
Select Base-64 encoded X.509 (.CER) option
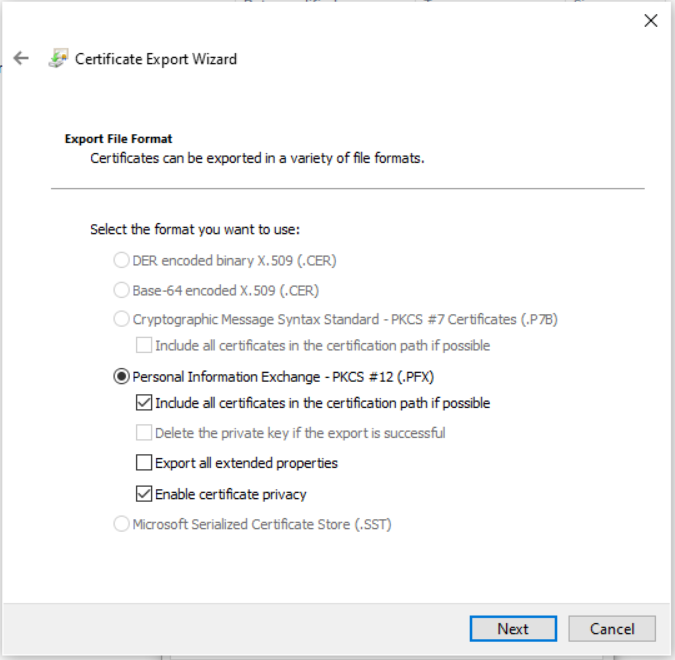(122, 291)
